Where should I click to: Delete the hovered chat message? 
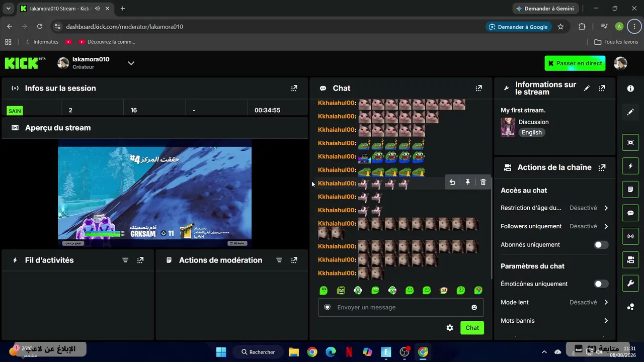483,183
